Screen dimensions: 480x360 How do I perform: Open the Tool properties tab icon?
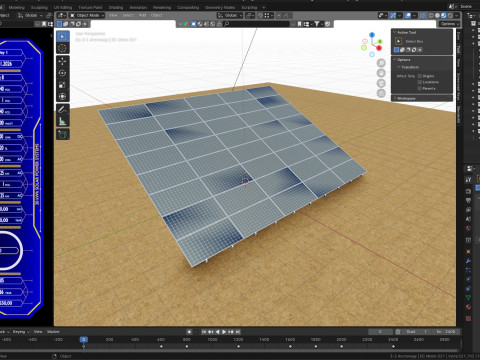click(x=468, y=180)
